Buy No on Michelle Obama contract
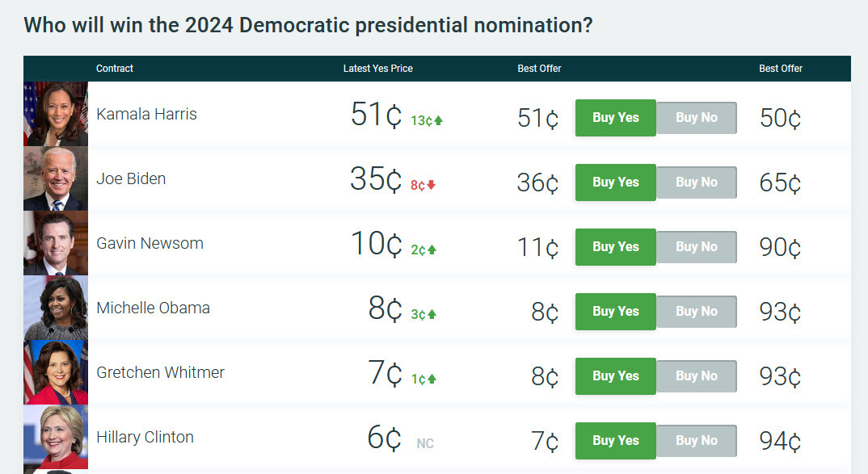 (x=696, y=312)
